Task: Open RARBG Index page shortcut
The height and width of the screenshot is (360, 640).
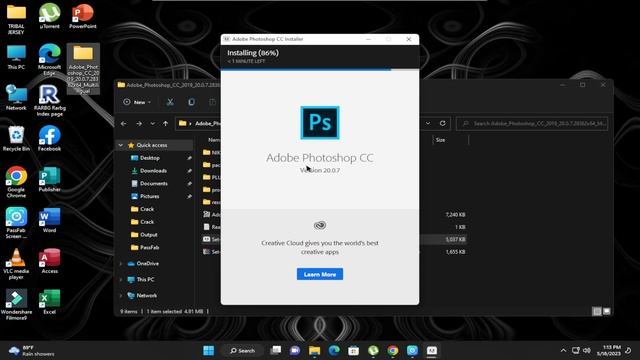Action: click(x=49, y=100)
